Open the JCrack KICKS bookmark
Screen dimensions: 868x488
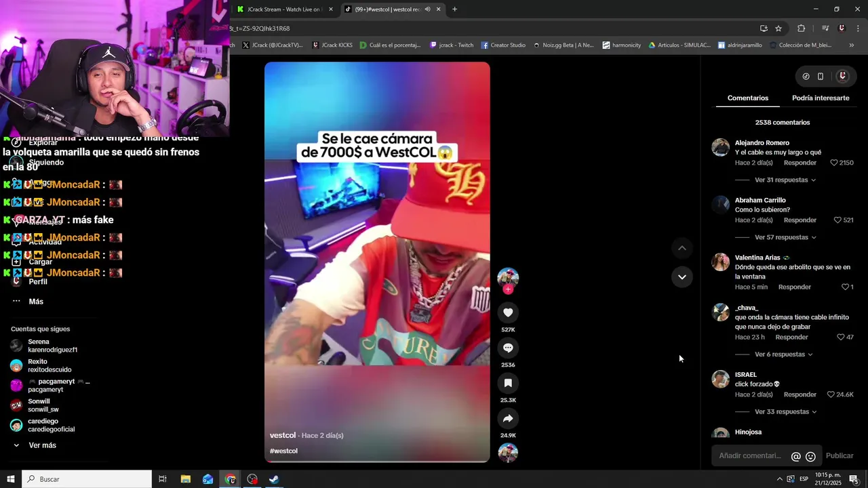tap(332, 45)
